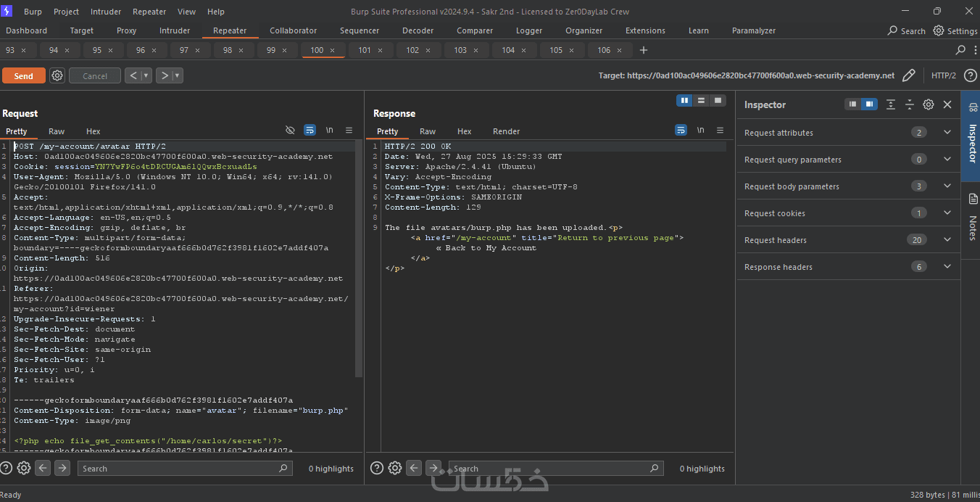
Task: Send the request with Send button
Action: point(24,75)
